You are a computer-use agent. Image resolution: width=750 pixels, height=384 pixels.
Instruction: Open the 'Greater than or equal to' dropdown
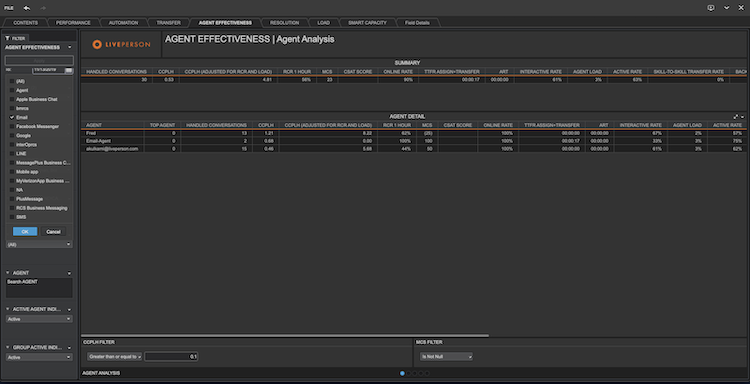[x=115, y=356]
